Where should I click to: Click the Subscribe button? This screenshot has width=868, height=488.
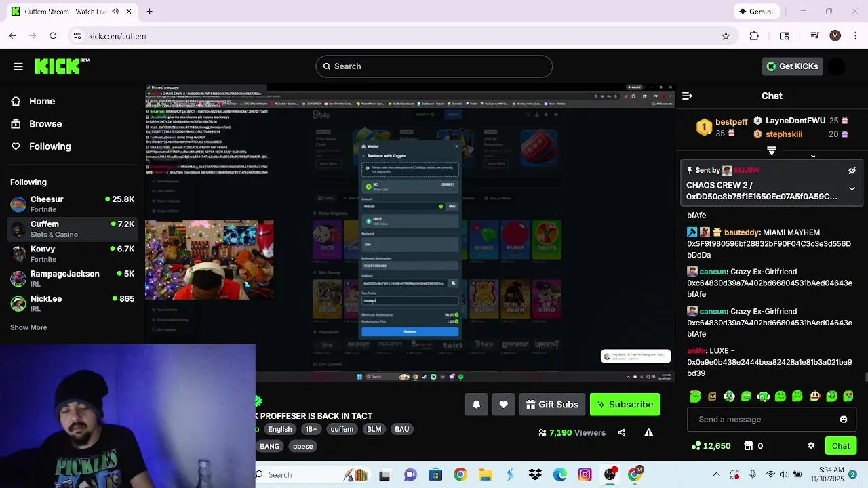coord(625,405)
